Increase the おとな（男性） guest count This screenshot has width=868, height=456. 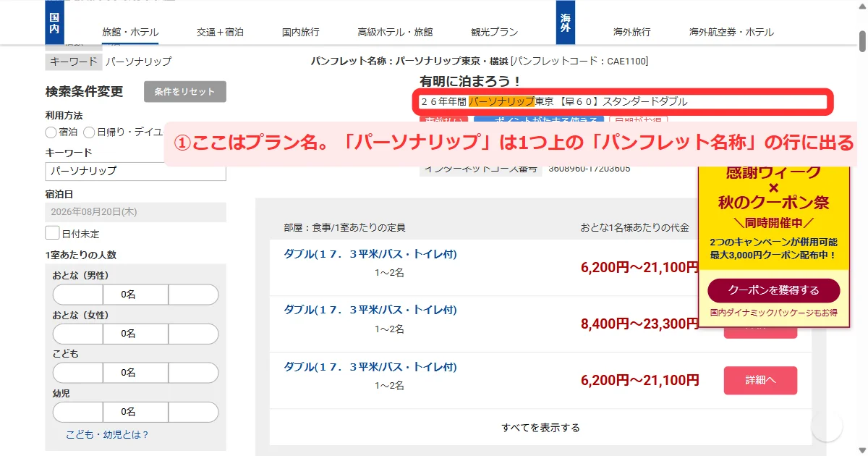click(x=193, y=295)
